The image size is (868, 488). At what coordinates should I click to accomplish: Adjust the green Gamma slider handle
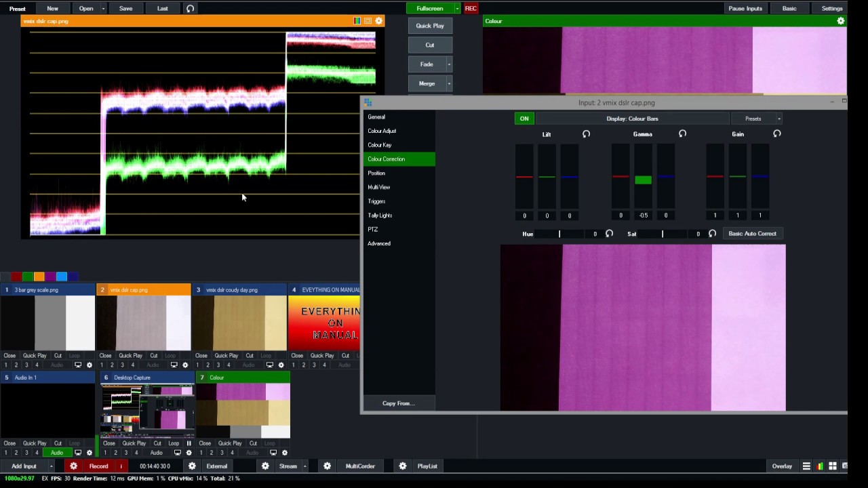pos(643,180)
